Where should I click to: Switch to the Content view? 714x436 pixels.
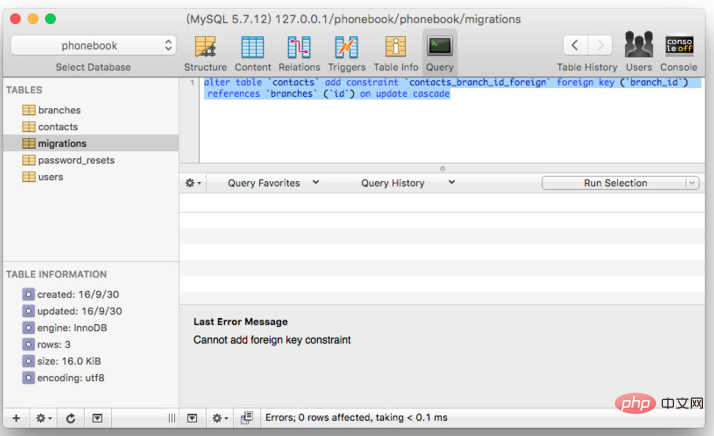pyautogui.click(x=253, y=53)
